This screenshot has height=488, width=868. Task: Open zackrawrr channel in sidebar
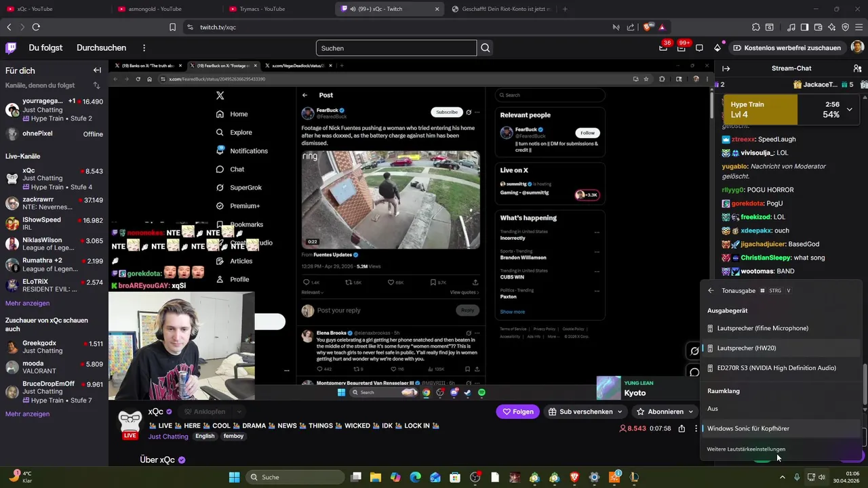[x=54, y=204]
